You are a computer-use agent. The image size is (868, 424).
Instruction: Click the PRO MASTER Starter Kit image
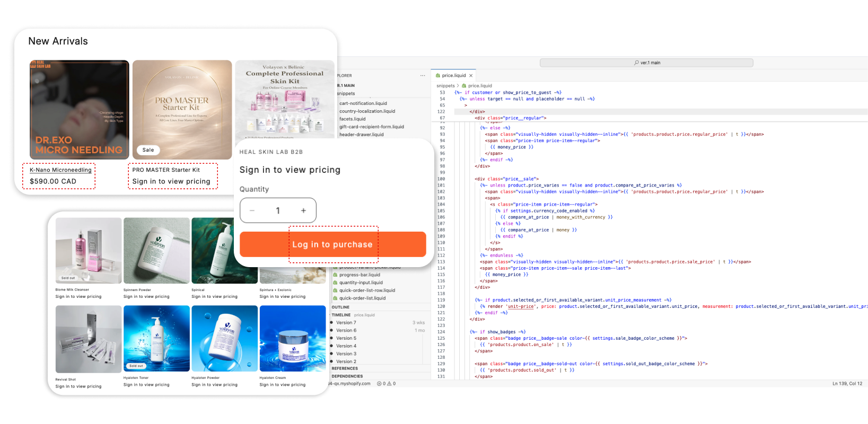point(182,110)
